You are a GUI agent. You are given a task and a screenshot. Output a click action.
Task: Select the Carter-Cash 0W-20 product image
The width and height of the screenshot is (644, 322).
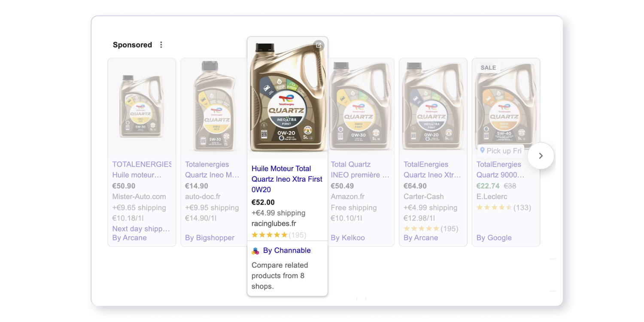433,106
